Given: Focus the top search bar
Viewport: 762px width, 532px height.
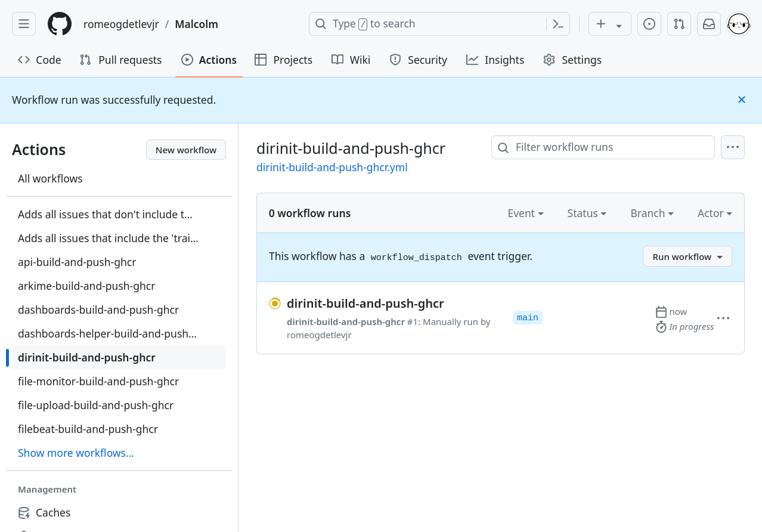Looking at the screenshot, I should [x=439, y=24].
